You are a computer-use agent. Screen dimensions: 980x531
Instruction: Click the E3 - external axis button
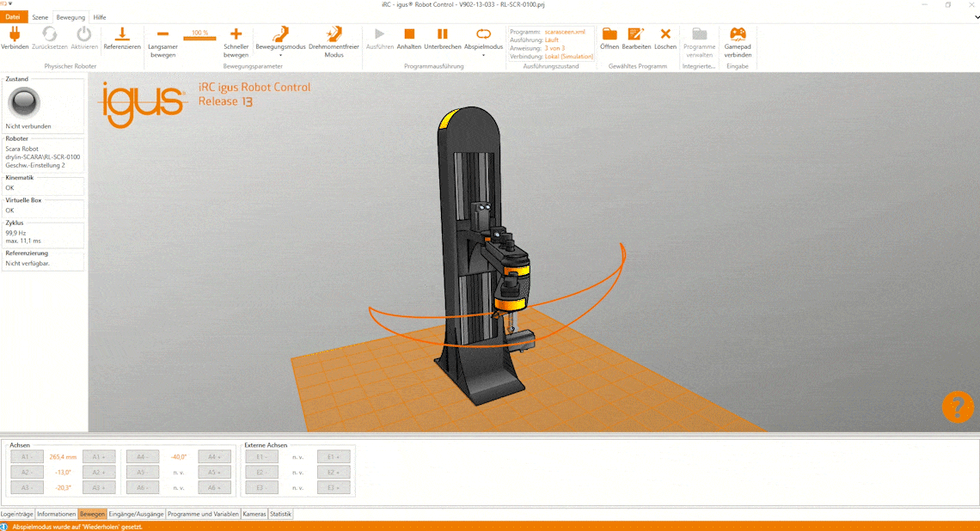click(x=262, y=487)
